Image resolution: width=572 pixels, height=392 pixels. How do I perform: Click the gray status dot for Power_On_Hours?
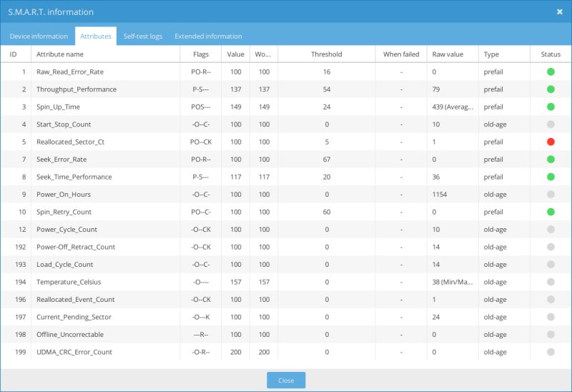(x=551, y=194)
